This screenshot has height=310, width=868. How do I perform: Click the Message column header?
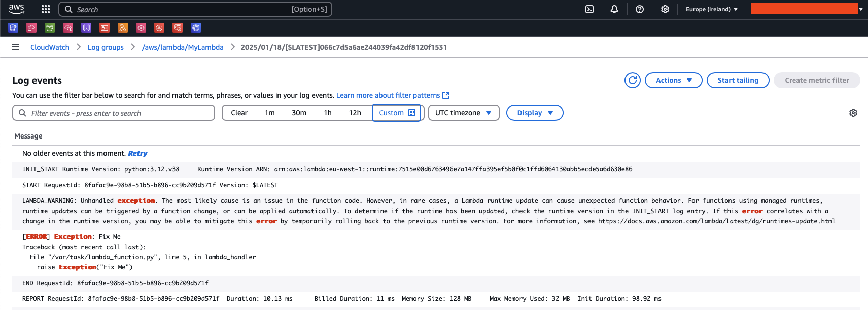coord(28,136)
